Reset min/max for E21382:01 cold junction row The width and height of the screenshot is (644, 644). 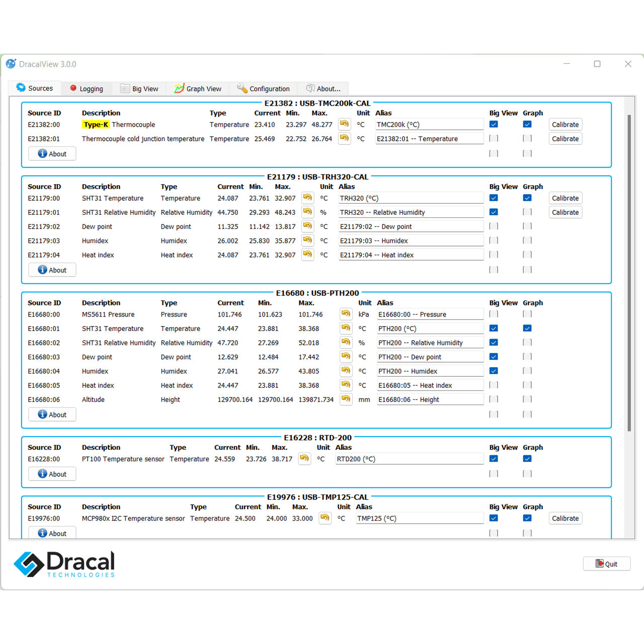point(344,138)
